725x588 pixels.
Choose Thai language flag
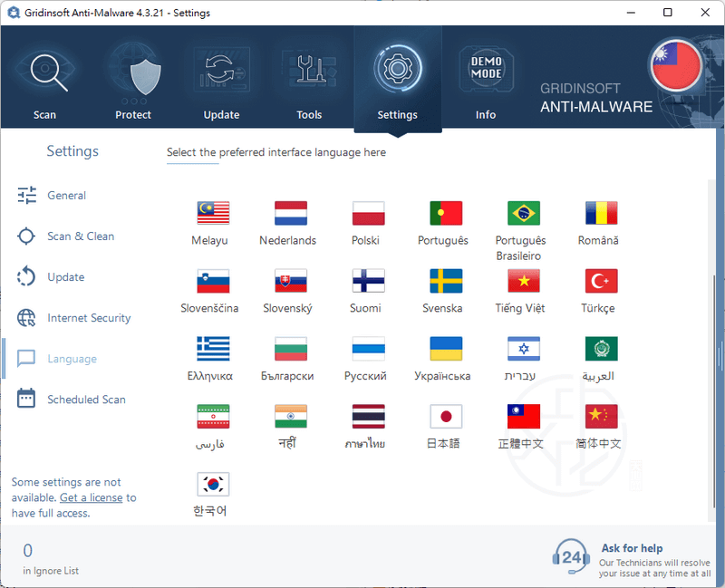[369, 417]
